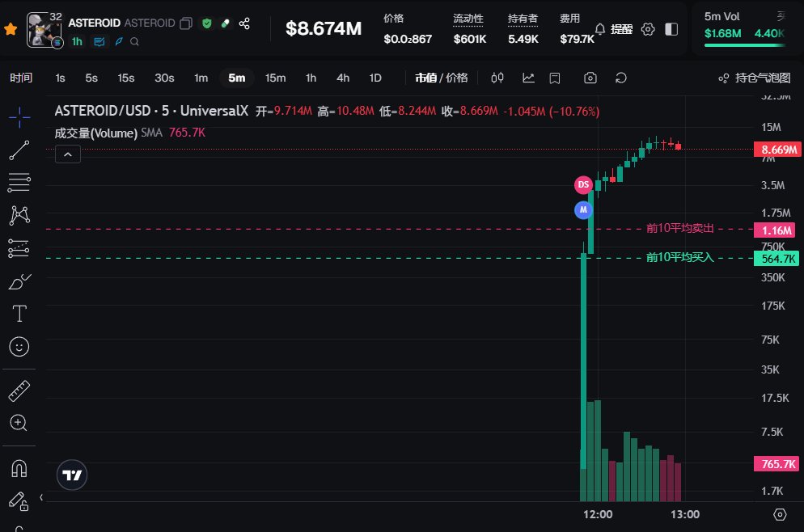Click the 564.7K green price tag

coord(776,258)
